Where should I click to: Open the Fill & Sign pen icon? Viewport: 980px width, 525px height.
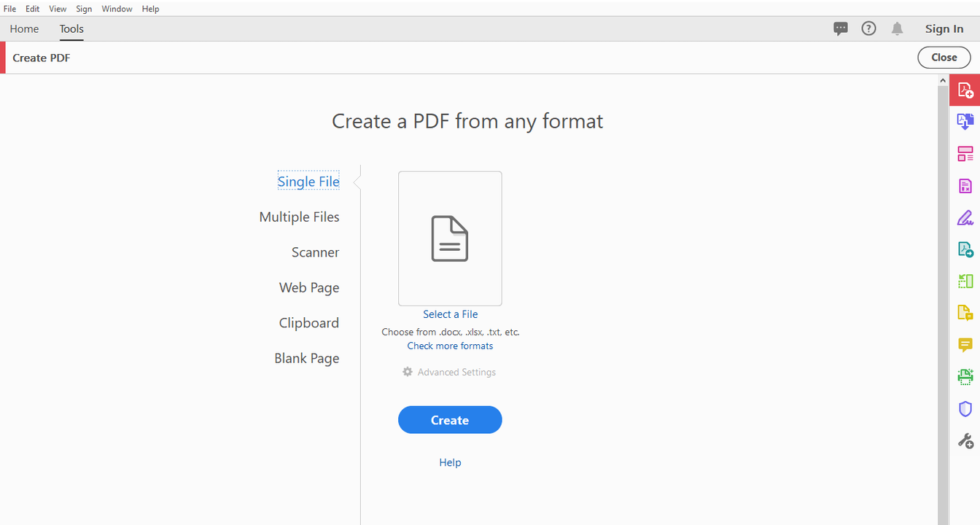tap(965, 217)
